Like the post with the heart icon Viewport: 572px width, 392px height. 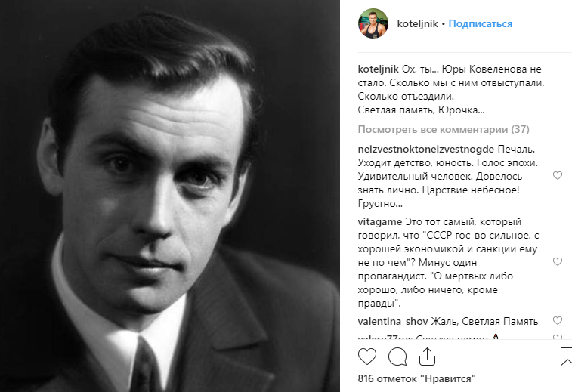(x=367, y=356)
